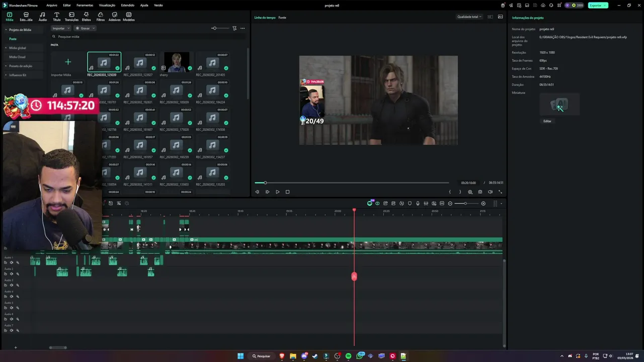Mute the Áudio 7 track
The width and height of the screenshot is (644, 362).
[12, 330]
